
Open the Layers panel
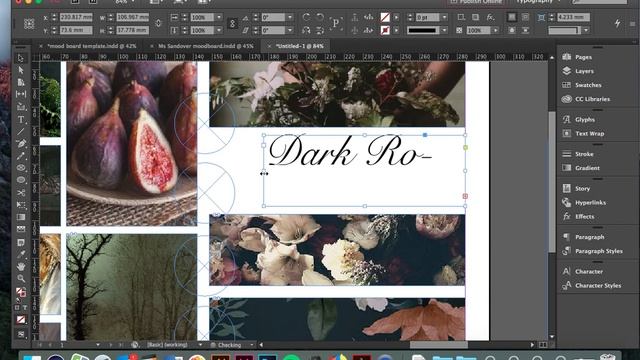click(584, 71)
